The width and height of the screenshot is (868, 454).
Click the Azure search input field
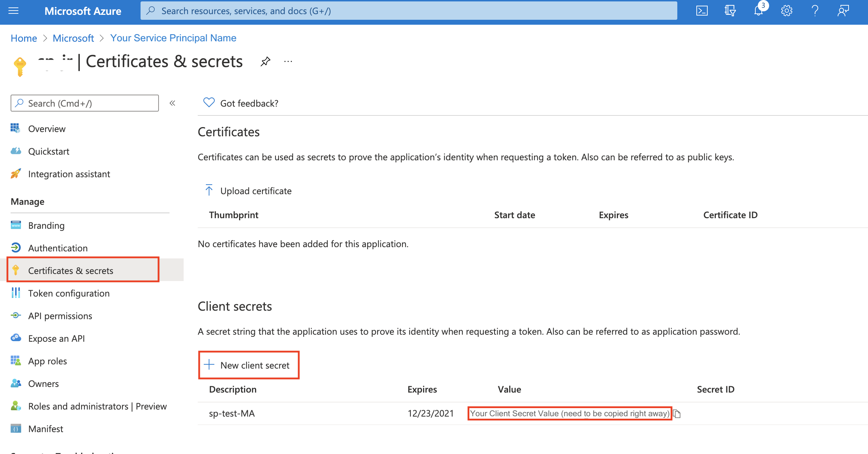[409, 10]
